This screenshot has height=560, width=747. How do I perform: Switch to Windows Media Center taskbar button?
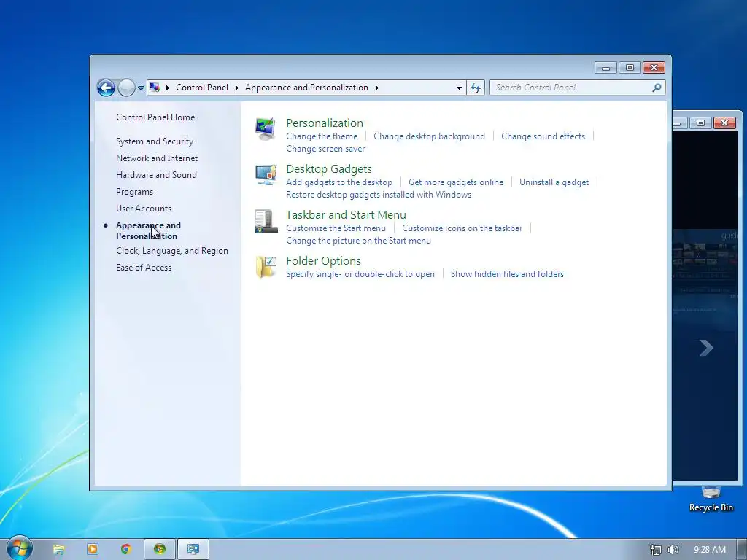coord(160,550)
